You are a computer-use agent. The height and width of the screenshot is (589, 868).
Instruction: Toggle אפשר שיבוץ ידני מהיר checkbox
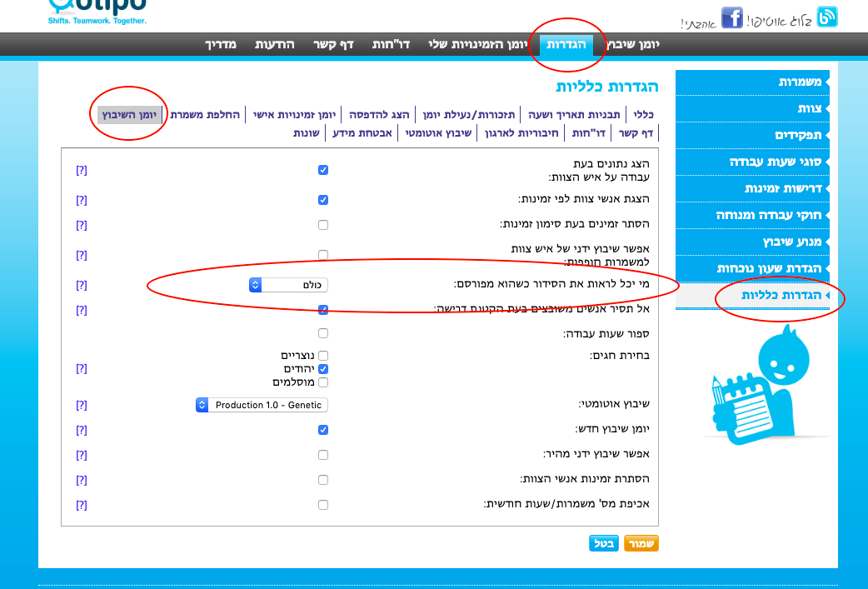pos(323,455)
